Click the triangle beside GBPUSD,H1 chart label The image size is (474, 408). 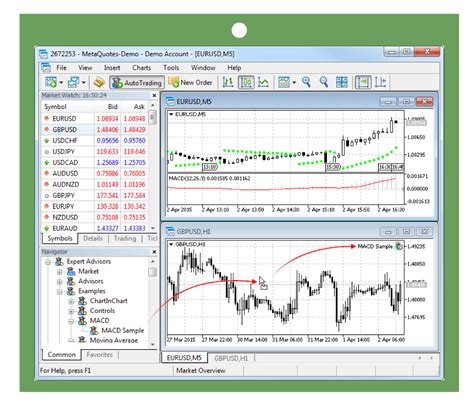[171, 244]
